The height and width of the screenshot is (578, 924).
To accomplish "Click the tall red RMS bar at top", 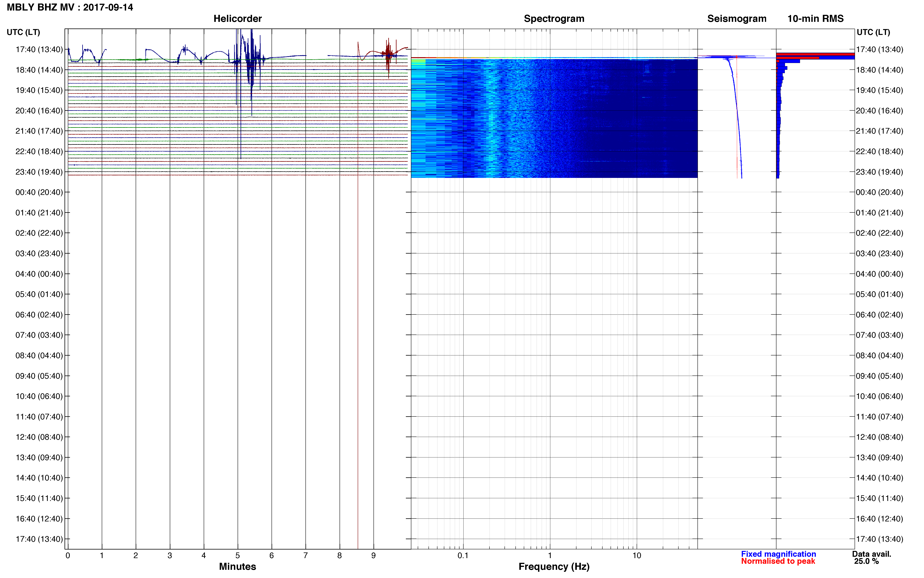I will 815,54.
